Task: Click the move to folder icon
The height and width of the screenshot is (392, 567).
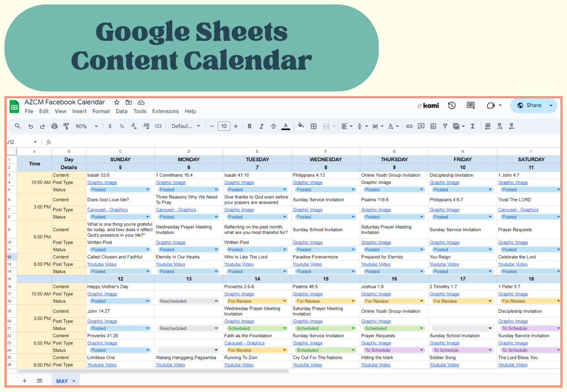Action: click(x=129, y=102)
